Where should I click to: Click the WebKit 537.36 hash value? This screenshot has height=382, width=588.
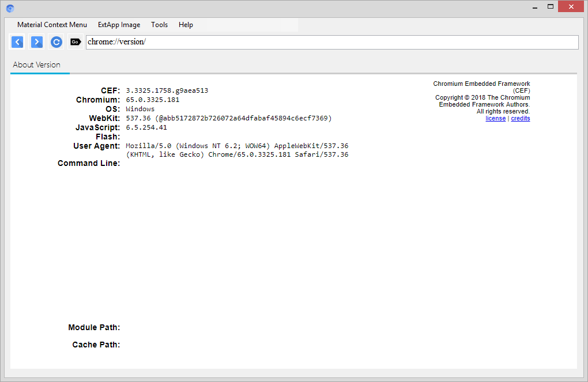(x=229, y=118)
